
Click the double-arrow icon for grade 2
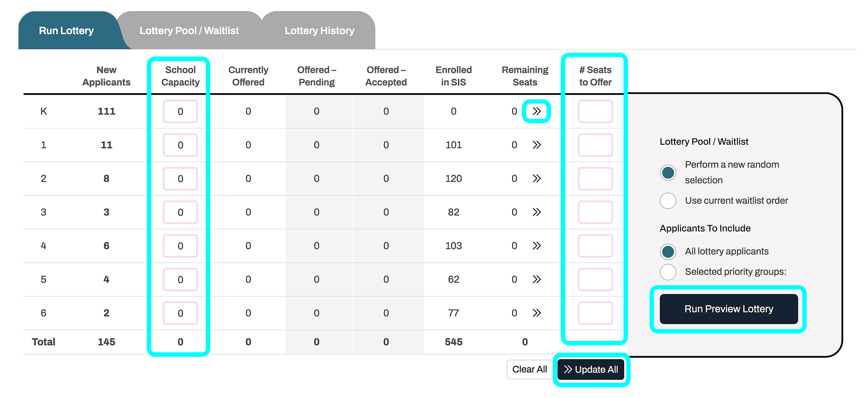[537, 178]
